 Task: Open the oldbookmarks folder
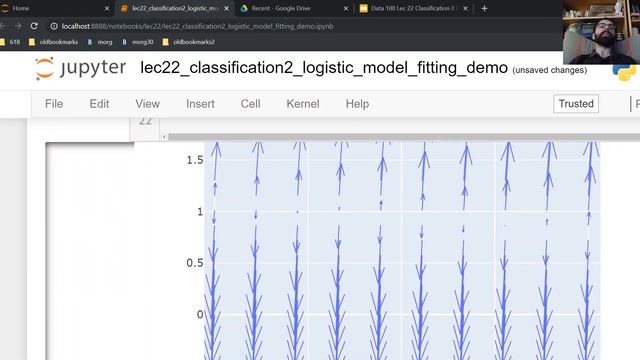53,42
